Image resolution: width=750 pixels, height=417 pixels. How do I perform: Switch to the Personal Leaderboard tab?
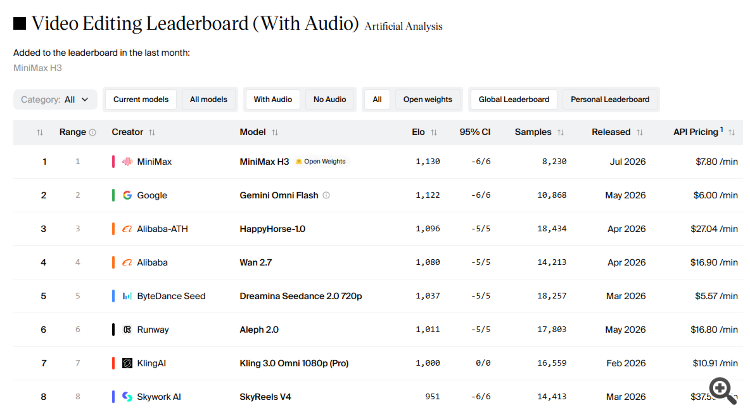point(610,99)
